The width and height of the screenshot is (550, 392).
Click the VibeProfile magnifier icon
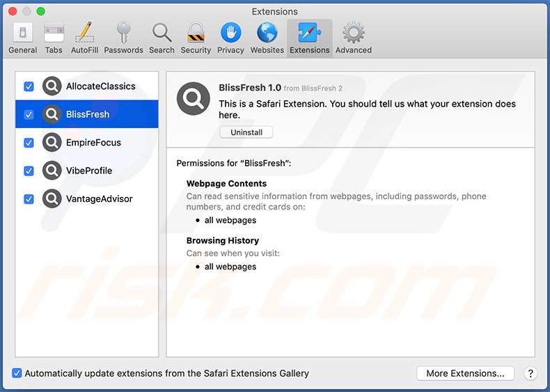point(52,171)
